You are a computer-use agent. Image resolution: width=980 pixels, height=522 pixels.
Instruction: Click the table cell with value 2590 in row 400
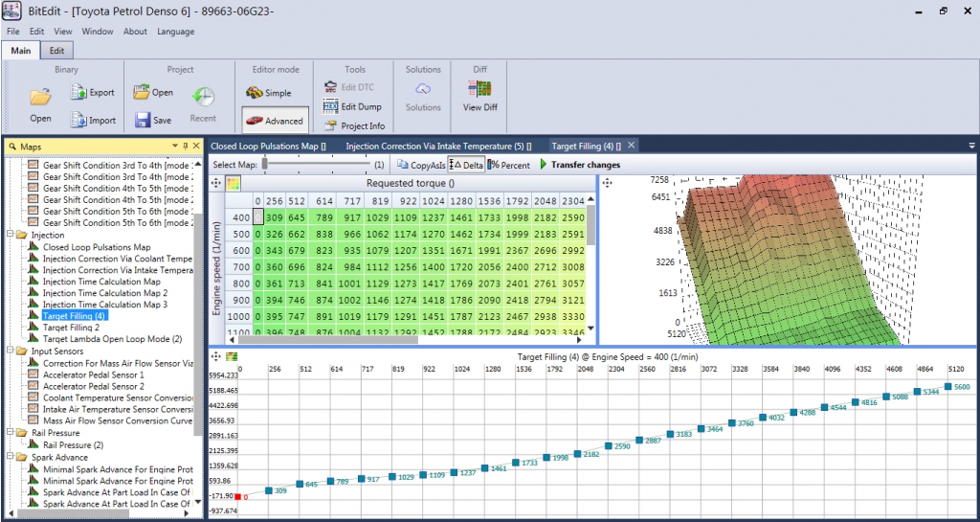(573, 216)
